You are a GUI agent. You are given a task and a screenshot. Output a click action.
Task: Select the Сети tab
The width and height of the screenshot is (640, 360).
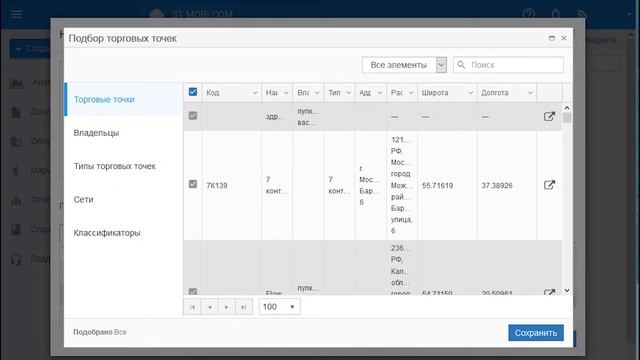(123, 200)
